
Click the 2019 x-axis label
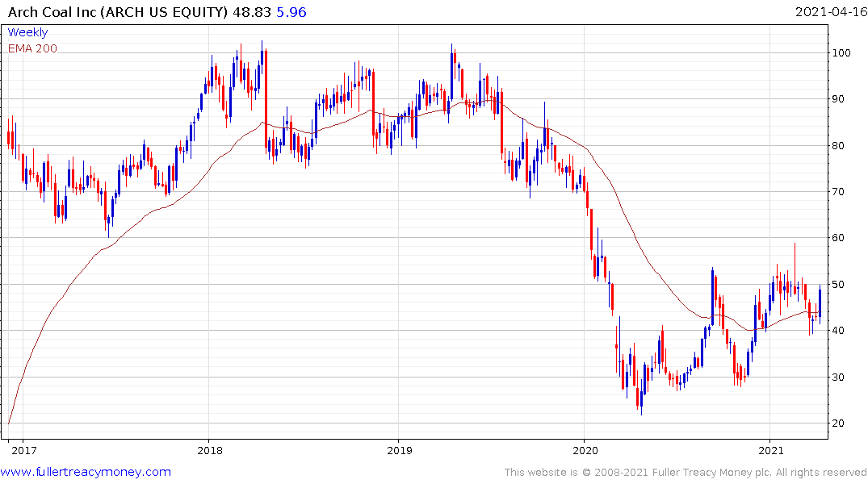(400, 450)
